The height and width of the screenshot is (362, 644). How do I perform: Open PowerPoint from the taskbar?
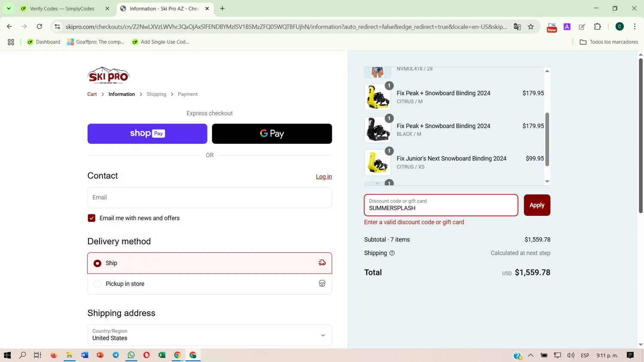[100, 355]
